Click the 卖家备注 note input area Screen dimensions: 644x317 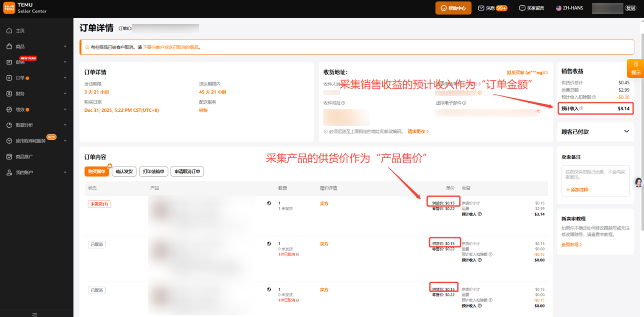pos(595,175)
